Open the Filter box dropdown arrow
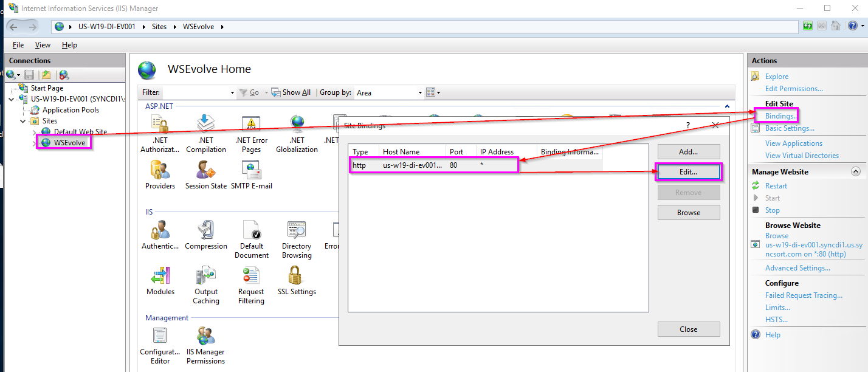Viewport: 868px width, 372px height. point(232,92)
